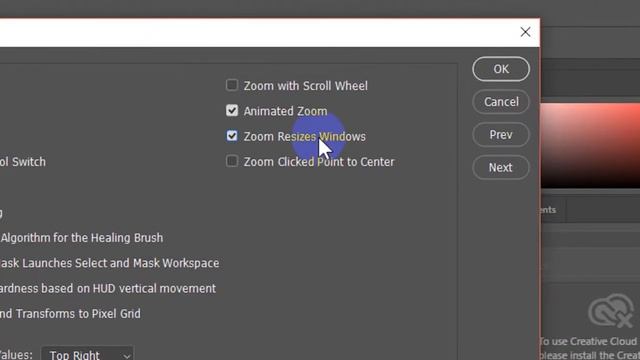
Task: Click HUD vertical movement option text
Action: pos(154,289)
